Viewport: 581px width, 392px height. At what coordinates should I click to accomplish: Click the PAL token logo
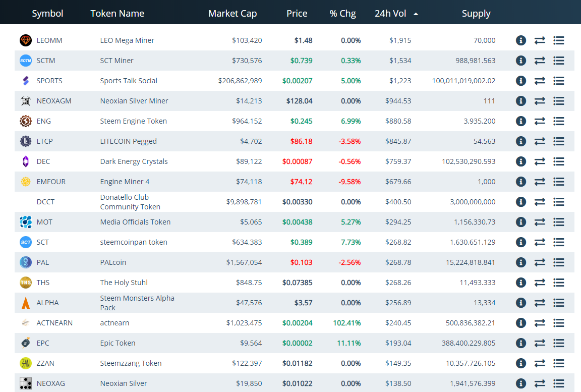[x=26, y=262]
